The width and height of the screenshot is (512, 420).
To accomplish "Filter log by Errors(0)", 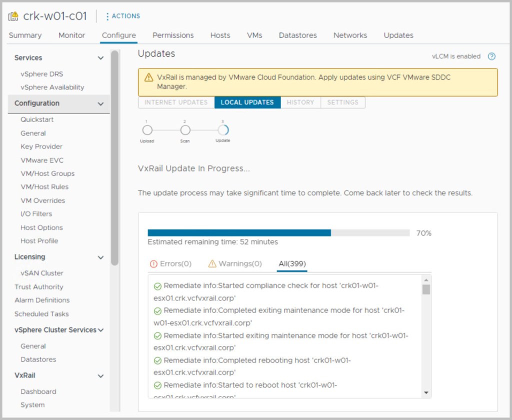I will pyautogui.click(x=170, y=263).
